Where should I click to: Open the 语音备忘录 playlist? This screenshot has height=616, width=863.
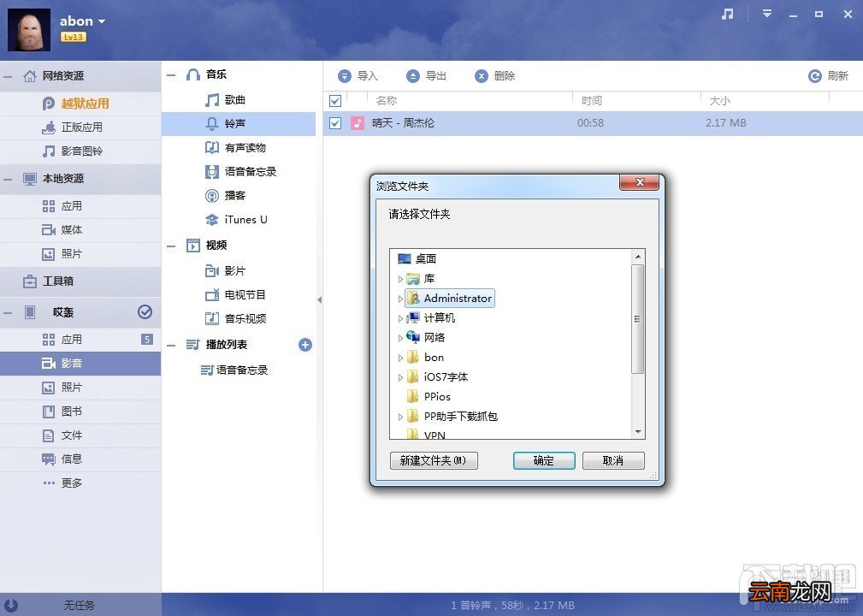click(239, 370)
